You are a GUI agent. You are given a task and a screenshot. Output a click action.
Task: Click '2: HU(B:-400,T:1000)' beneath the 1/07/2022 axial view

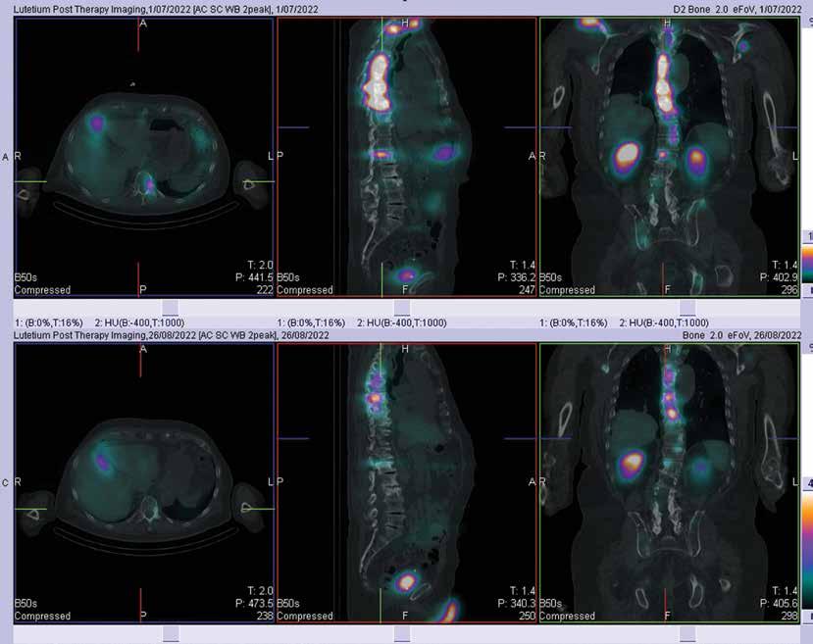click(x=139, y=322)
